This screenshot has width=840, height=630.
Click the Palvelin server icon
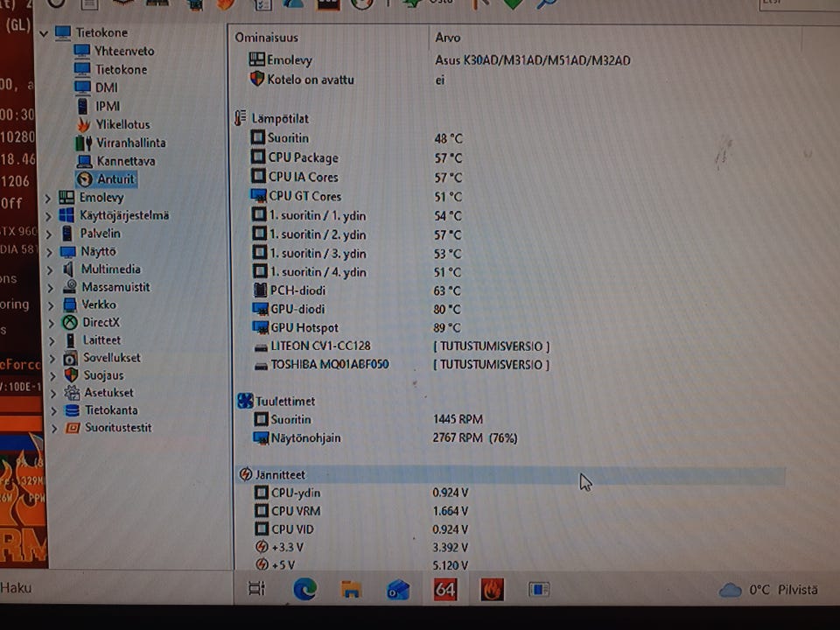(67, 234)
